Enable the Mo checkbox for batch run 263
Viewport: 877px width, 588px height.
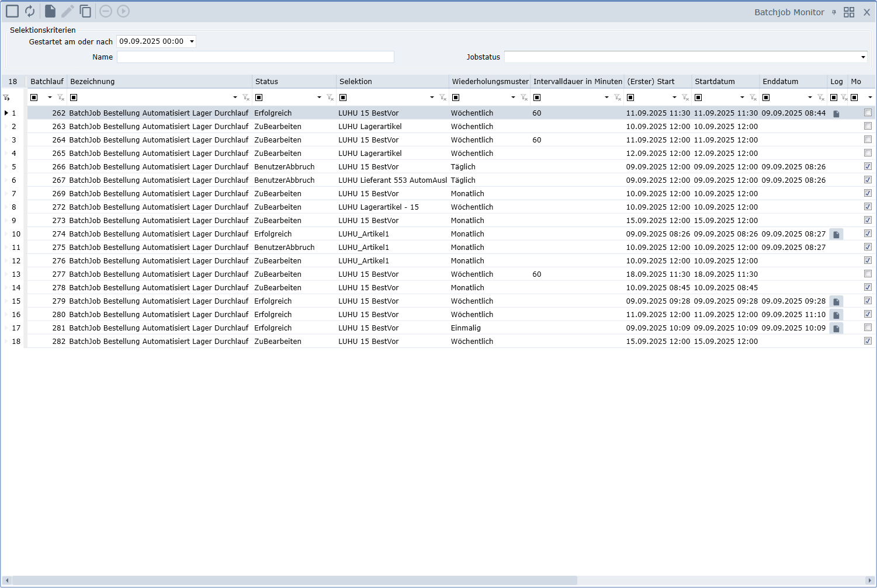click(868, 126)
